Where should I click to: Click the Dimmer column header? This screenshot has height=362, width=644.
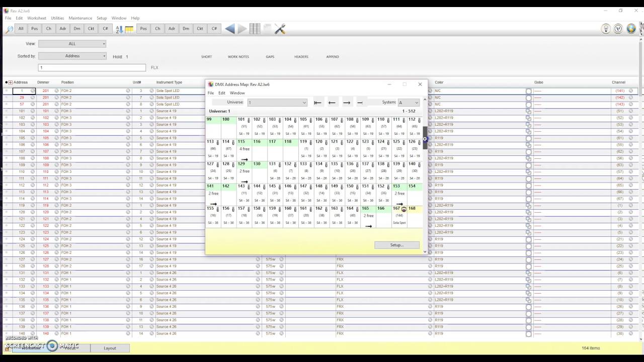[43, 82]
